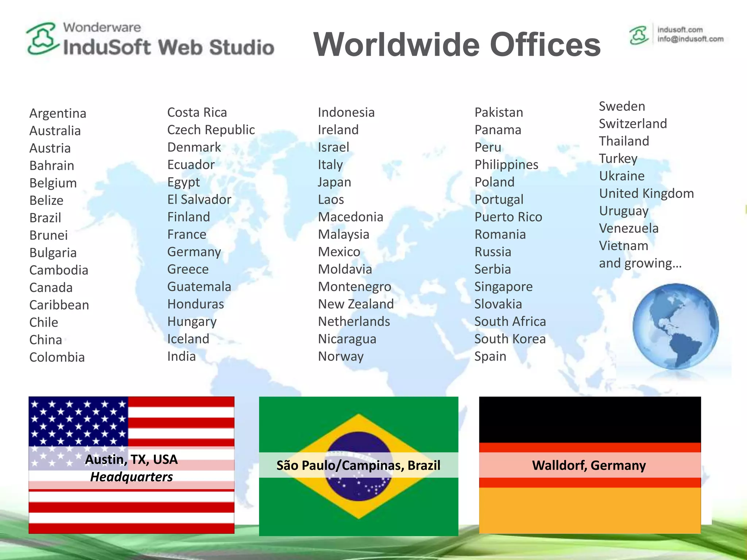This screenshot has height=560, width=747.
Task: Select Brazil in the first column list
Action: (45, 218)
